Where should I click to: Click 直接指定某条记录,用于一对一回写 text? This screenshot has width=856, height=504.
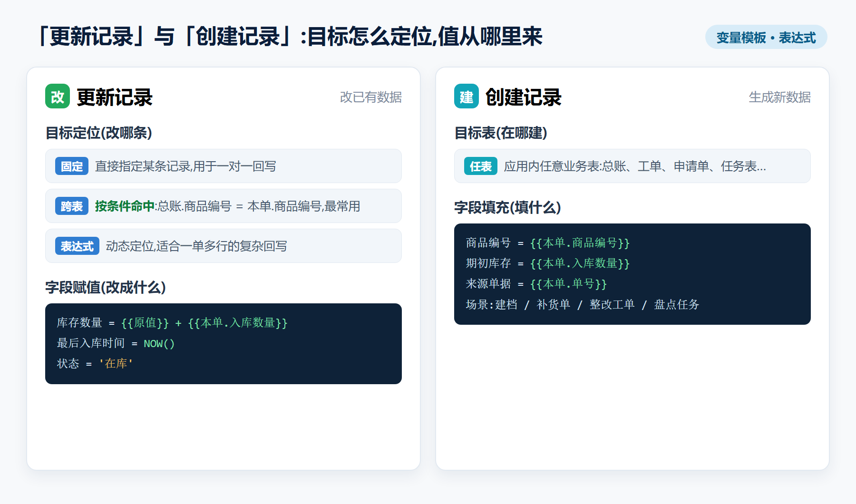click(185, 166)
